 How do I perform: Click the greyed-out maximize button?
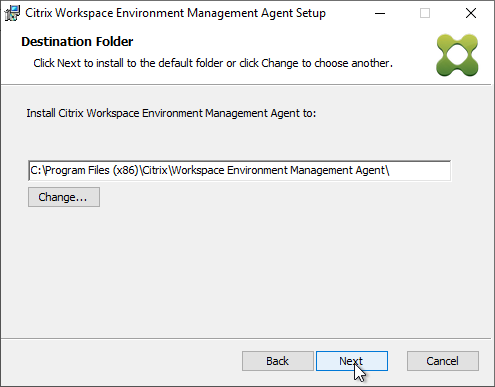pyautogui.click(x=425, y=13)
